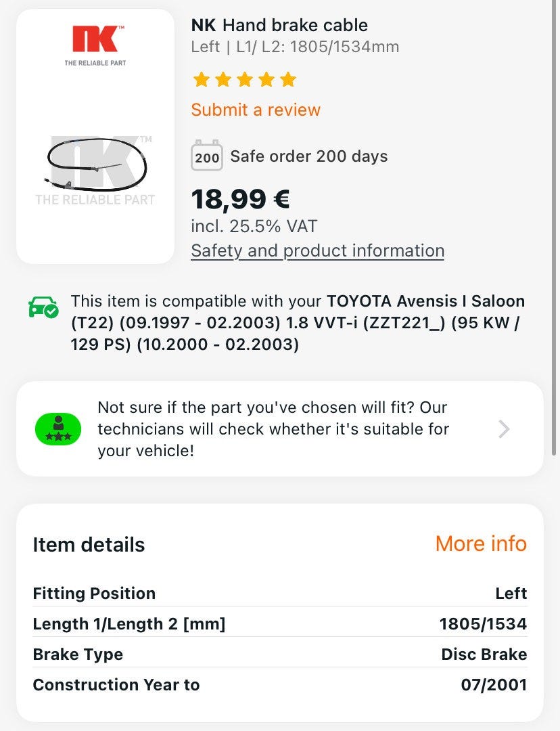Click the Safe order 200 days text
The height and width of the screenshot is (731, 560).
(308, 156)
